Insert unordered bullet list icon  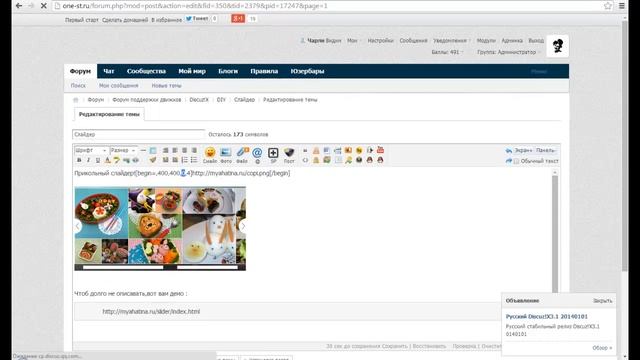[x=194, y=160]
